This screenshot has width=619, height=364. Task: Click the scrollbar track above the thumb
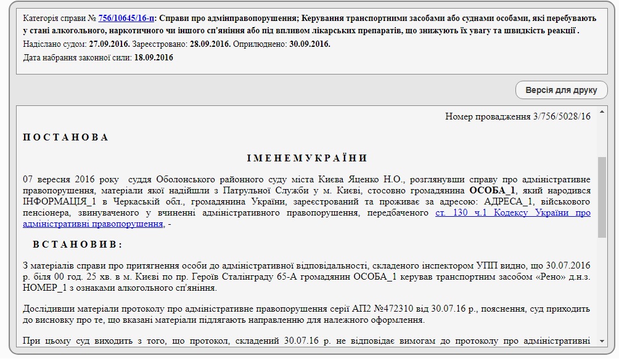(602, 136)
